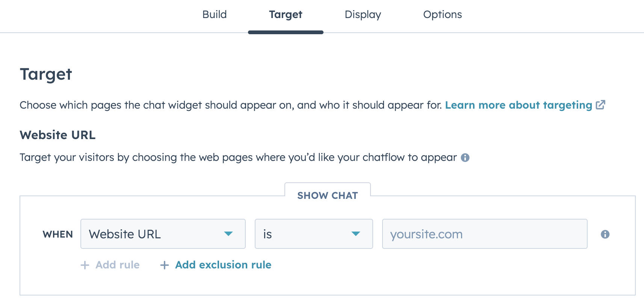Viewport: 644px width, 306px height.
Task: Click the yoursite.com input field
Action: 485,234
